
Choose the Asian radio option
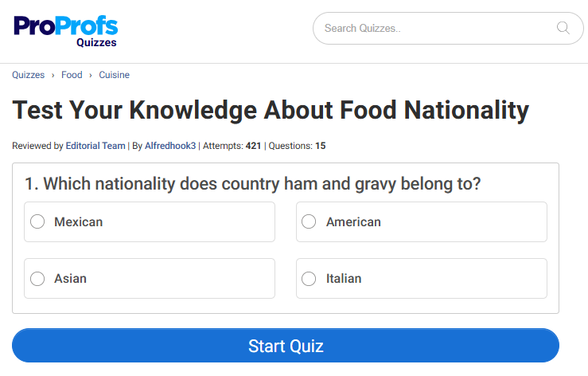point(37,279)
